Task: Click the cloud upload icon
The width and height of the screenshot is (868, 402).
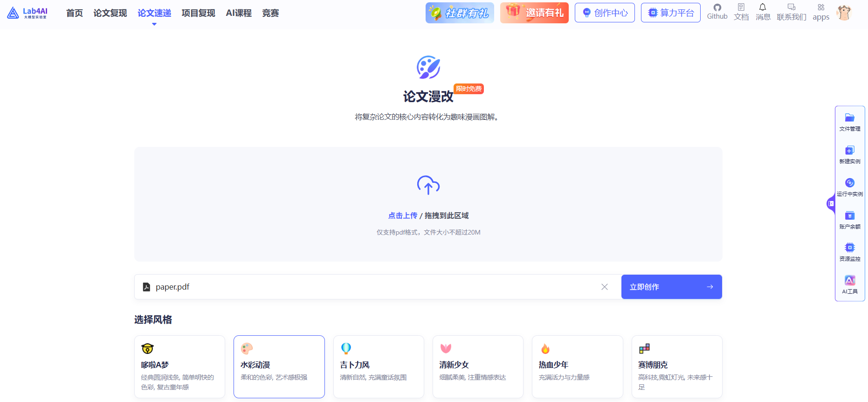Action: click(x=428, y=185)
